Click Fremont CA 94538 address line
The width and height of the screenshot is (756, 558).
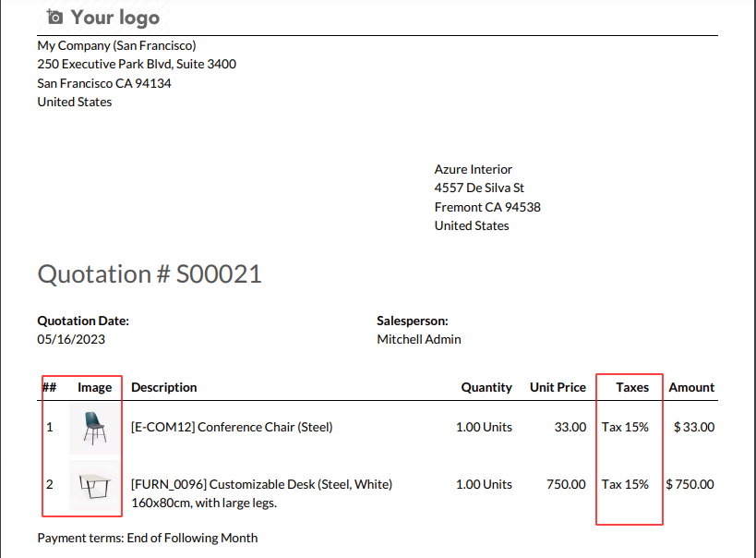(x=487, y=207)
